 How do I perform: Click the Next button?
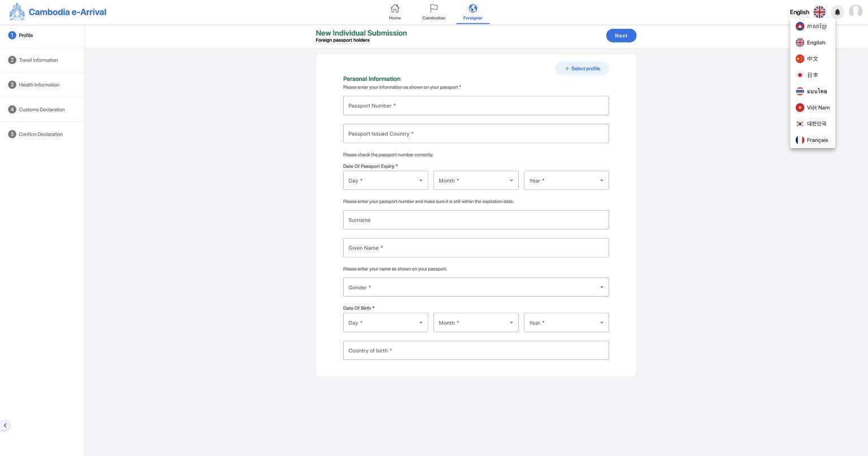pos(621,36)
